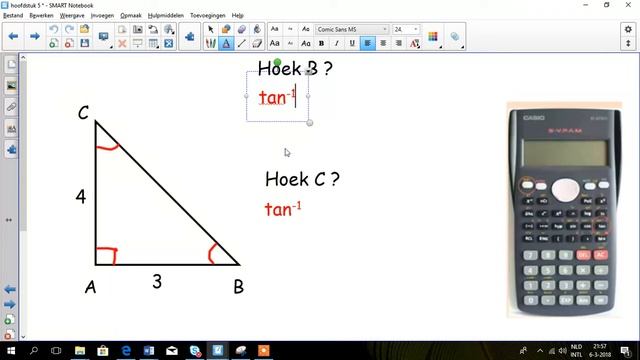Go to next page with forward arrow
This screenshot has height=360, width=640.
point(35,36)
